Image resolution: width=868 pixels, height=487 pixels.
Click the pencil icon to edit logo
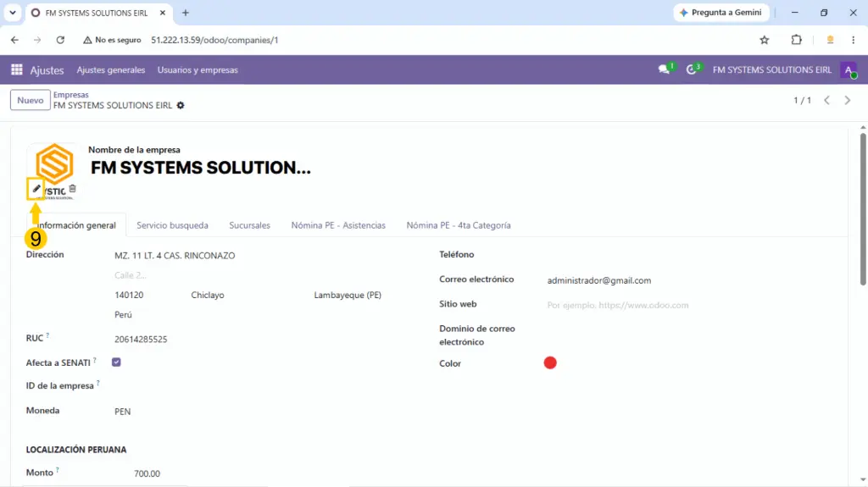(36, 189)
